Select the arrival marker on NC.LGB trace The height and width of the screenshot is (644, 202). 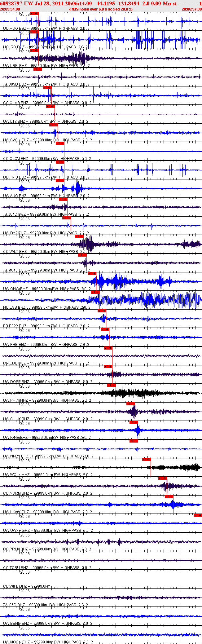point(95,292)
